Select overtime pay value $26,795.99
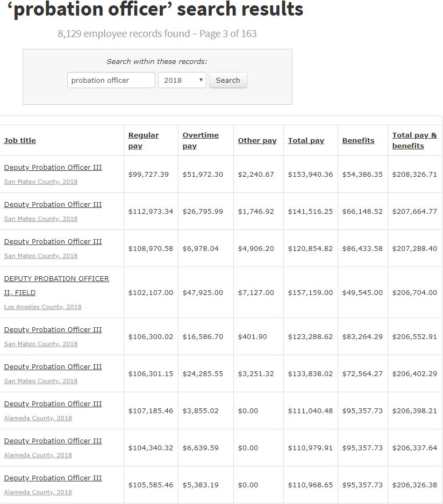The height and width of the screenshot is (504, 443). coord(203,212)
